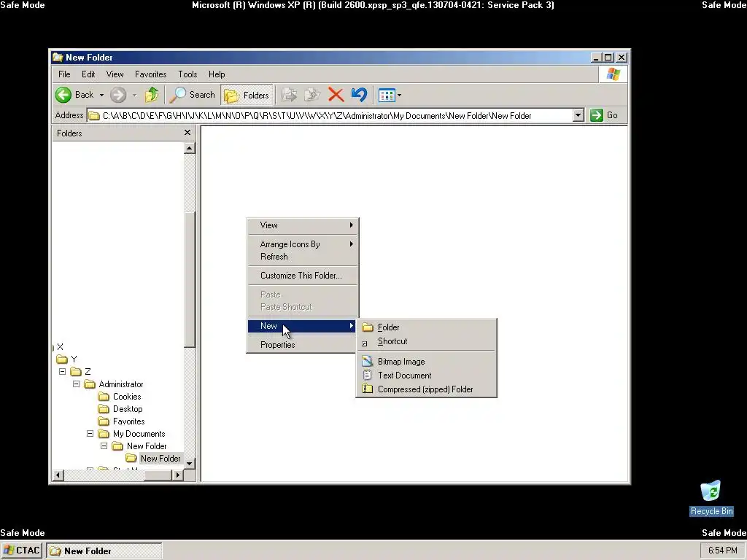Create a new Shortcut from submenu
This screenshot has width=747, height=560.
[x=426, y=341]
